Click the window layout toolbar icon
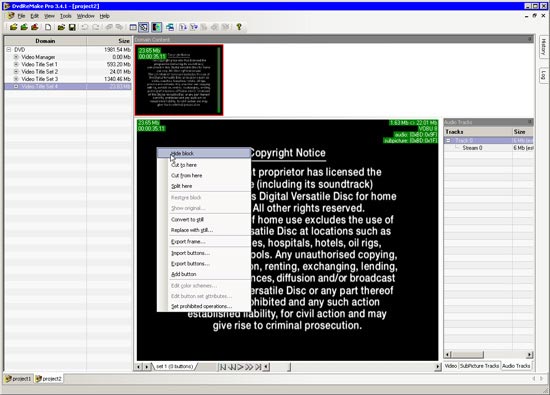 click(x=133, y=27)
